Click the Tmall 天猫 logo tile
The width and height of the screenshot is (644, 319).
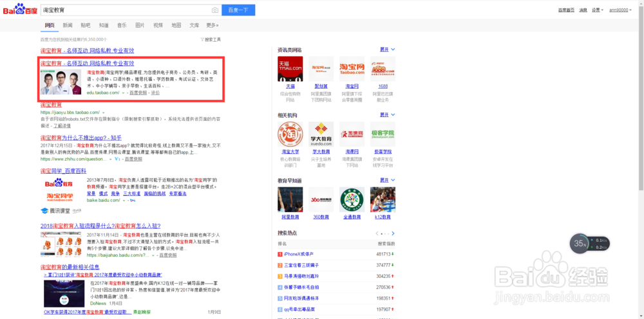point(290,69)
